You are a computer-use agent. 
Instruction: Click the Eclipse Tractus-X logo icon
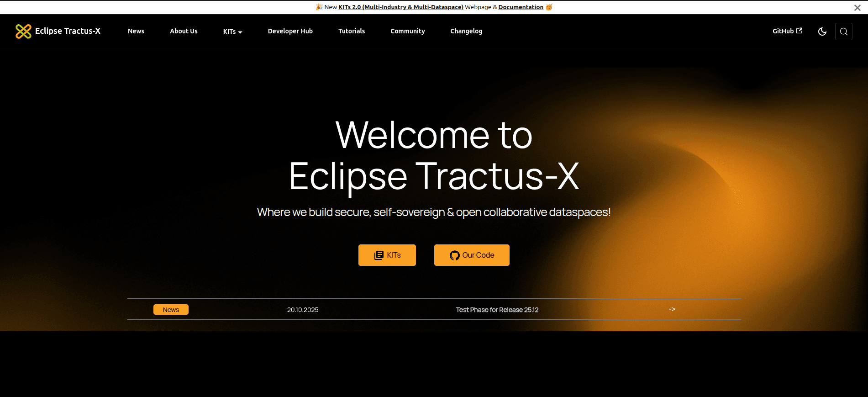tap(23, 31)
